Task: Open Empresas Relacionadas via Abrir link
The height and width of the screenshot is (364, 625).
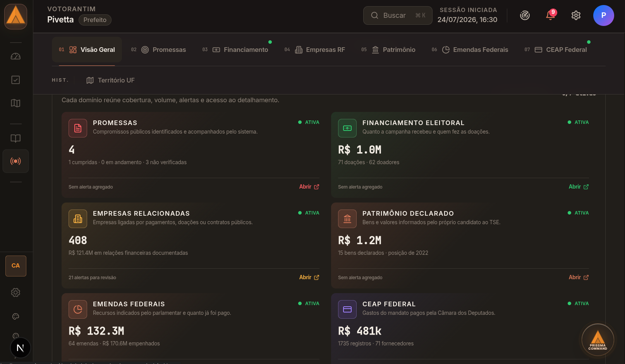Action: (x=309, y=277)
